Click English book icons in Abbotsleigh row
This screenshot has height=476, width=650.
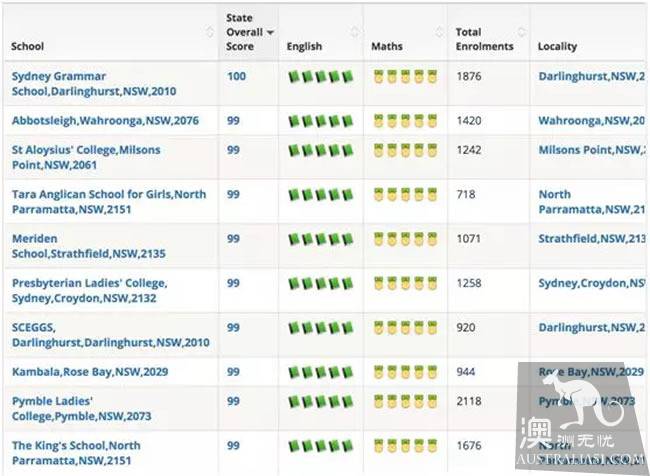coord(320,121)
